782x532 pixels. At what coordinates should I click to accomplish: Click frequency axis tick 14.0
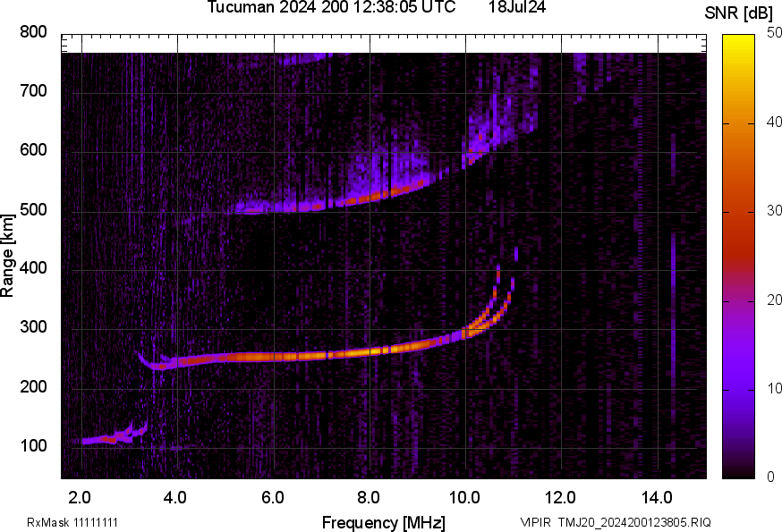coord(657,497)
